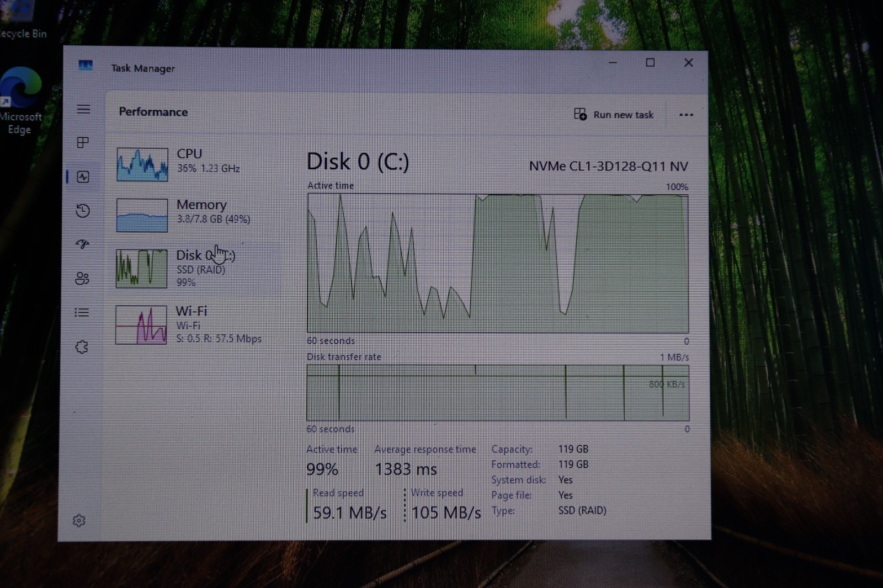Image resolution: width=883 pixels, height=588 pixels.
Task: Click the 99% active time value
Action: (322, 469)
